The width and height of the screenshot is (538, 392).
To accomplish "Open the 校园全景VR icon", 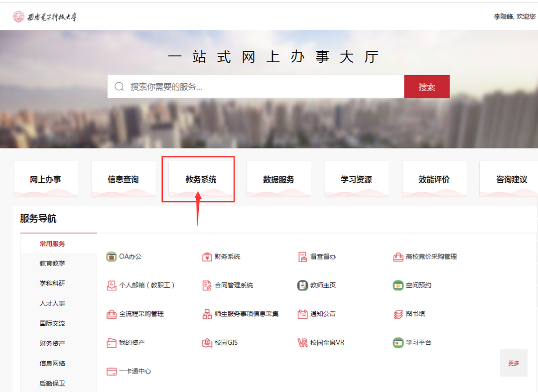I will 302,343.
